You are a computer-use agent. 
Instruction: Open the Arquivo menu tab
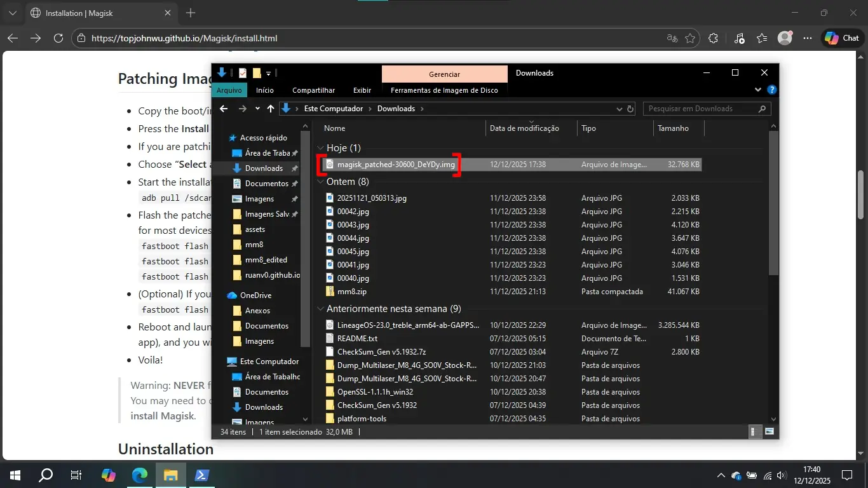(x=229, y=90)
